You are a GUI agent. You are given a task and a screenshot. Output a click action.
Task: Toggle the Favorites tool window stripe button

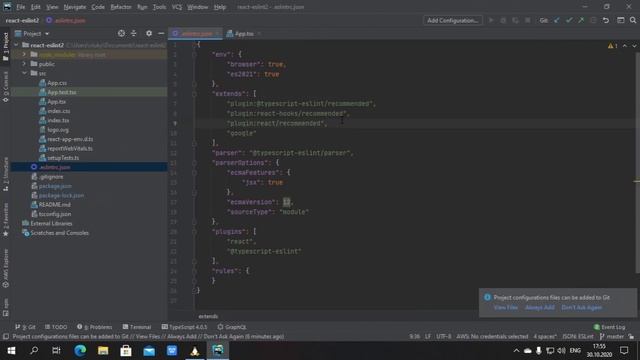click(x=6, y=220)
